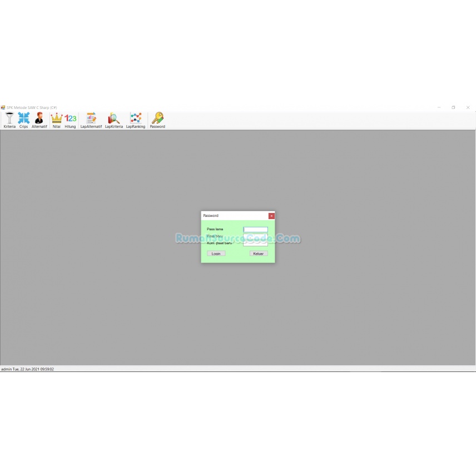Click the status bar admin date text
476x476 pixels.
coord(28,369)
